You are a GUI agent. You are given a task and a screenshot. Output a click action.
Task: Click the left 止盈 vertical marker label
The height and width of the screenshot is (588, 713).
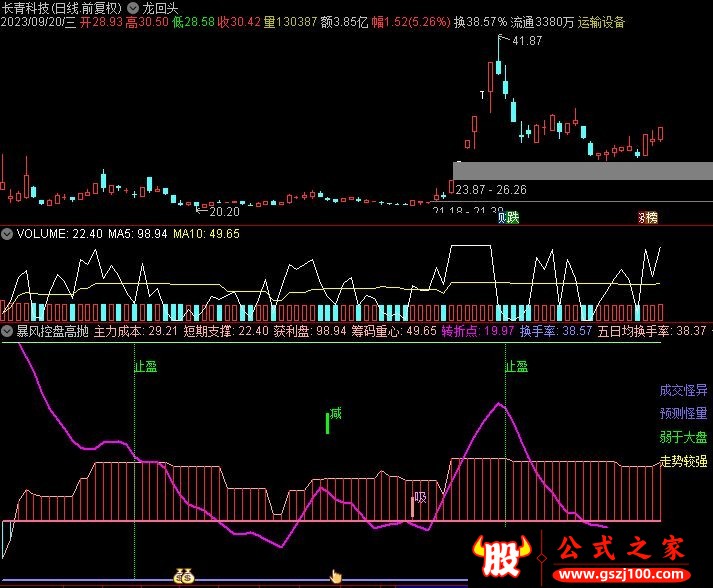click(146, 367)
